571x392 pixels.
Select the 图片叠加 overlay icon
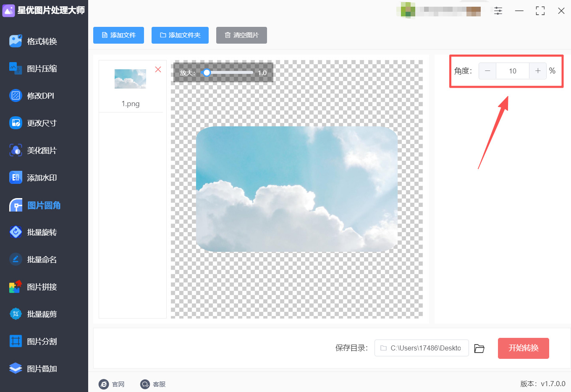pos(16,368)
